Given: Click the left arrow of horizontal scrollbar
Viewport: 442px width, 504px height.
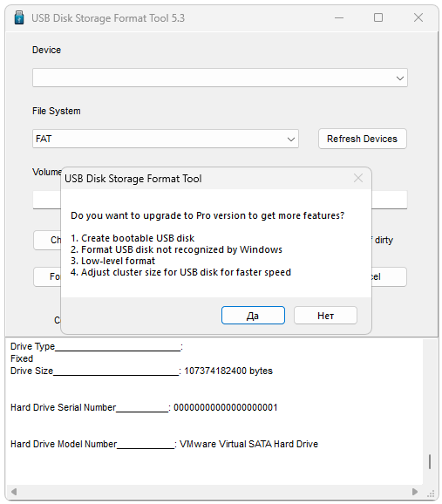Looking at the screenshot, I should coord(14,492).
